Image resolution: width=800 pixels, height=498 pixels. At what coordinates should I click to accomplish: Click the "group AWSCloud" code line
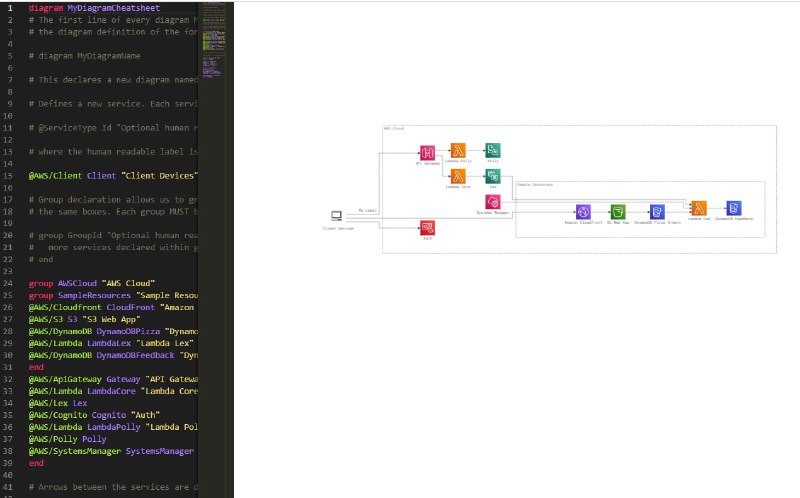pyautogui.click(x=92, y=283)
